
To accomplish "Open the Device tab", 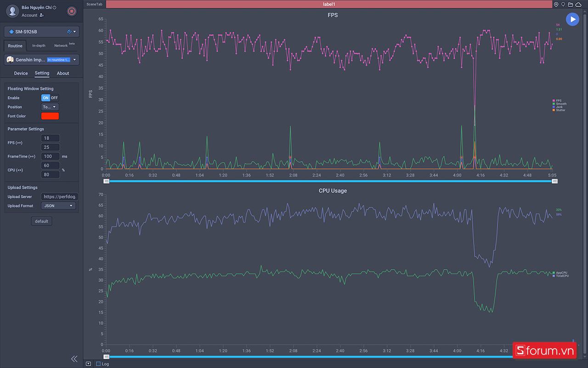I will [x=21, y=73].
